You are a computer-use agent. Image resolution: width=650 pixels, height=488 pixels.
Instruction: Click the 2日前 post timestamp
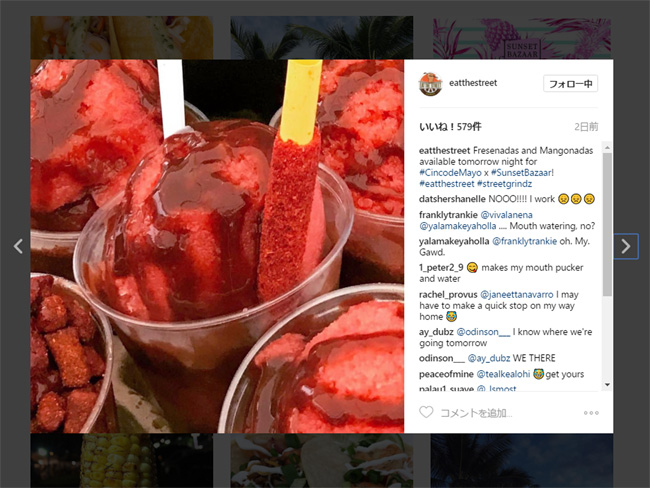tap(586, 127)
